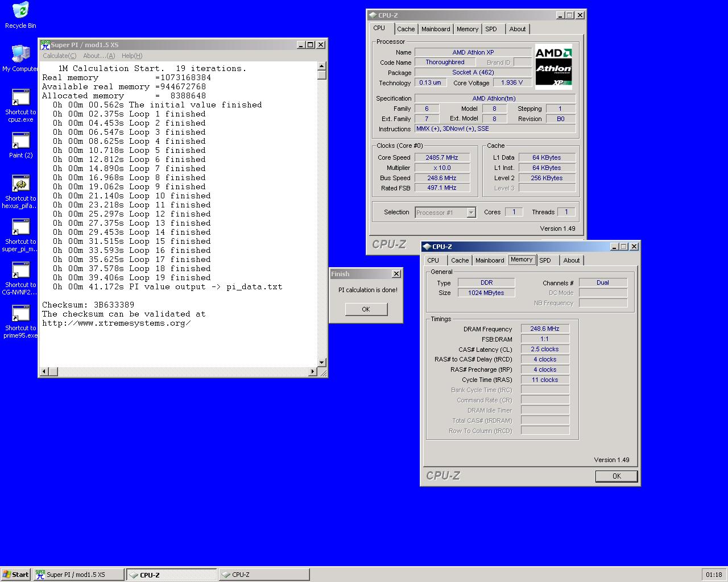Viewport: 728px width, 582px height.
Task: Click the CPU-Z CPU window title icon
Action: coord(373,15)
